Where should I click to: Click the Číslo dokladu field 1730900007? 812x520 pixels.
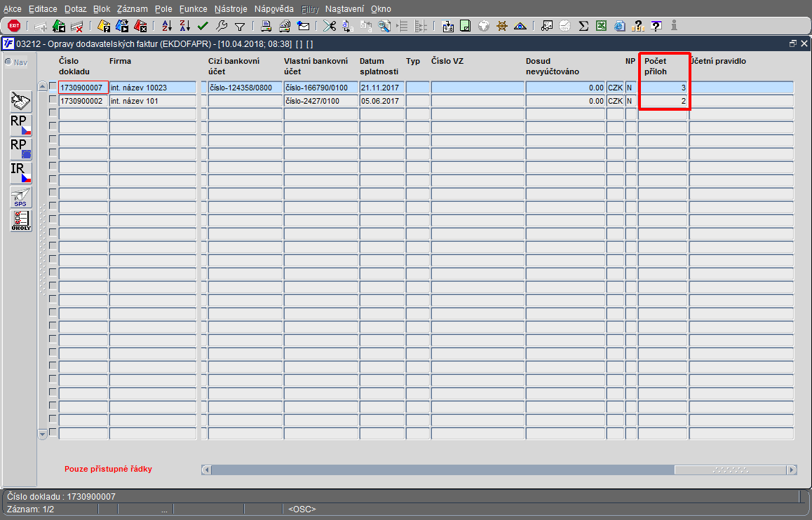pos(83,88)
